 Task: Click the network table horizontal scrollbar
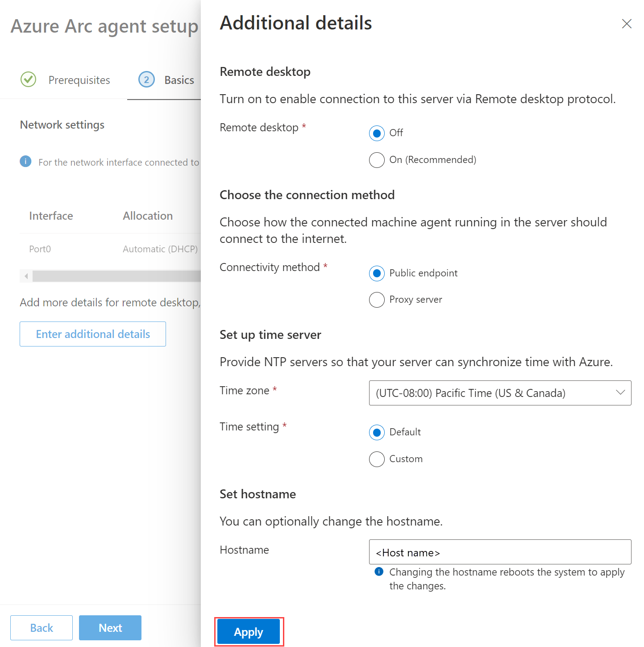[x=116, y=276]
